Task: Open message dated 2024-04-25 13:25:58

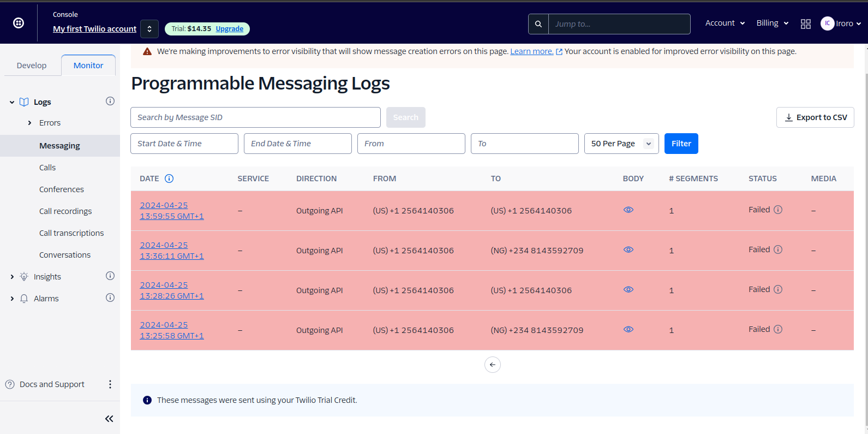Action: pos(172,330)
